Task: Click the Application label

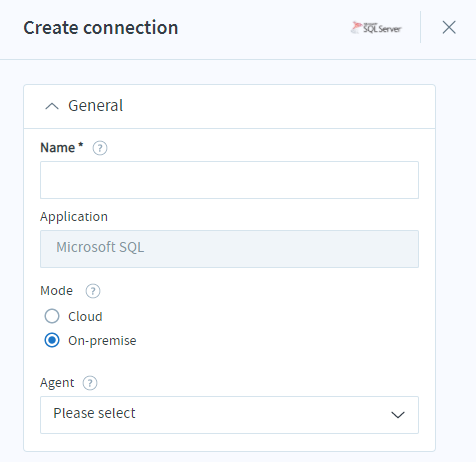Action: point(74,217)
